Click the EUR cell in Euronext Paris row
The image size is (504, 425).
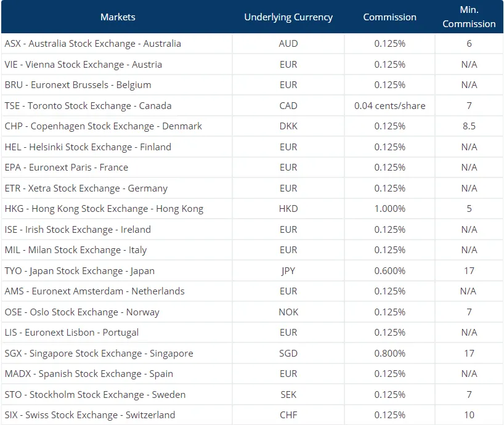[288, 168]
